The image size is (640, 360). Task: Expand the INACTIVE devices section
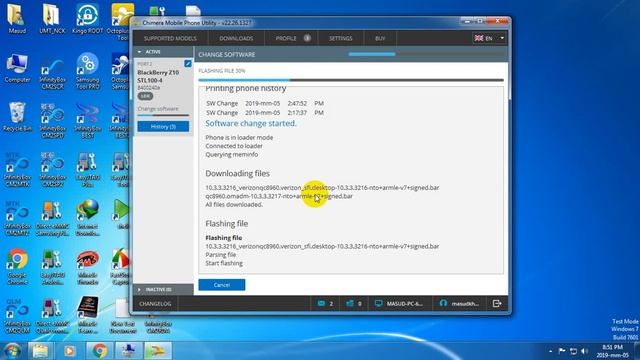tap(163, 289)
